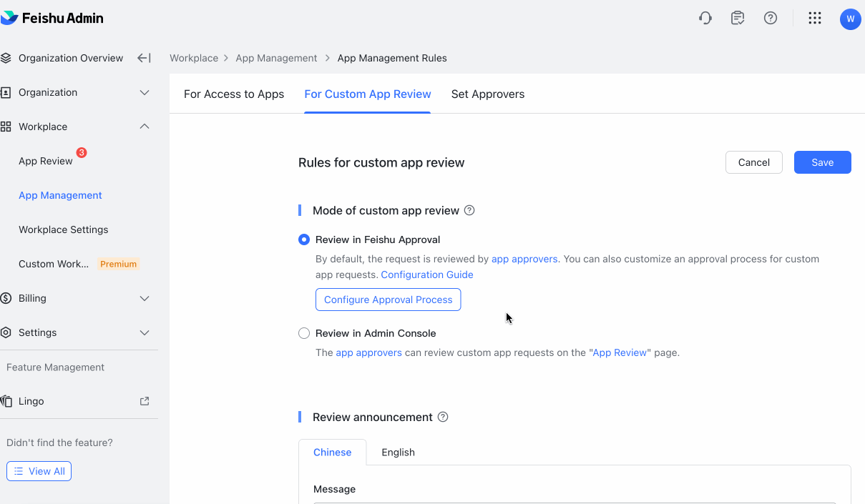Click the Feishu Admin logo

(53, 18)
